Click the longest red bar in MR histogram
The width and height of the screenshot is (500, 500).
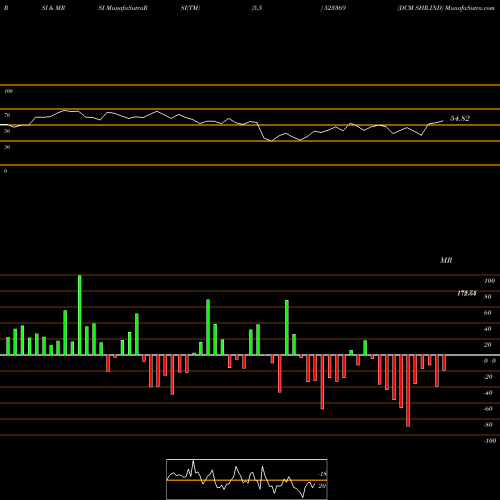click(x=408, y=391)
